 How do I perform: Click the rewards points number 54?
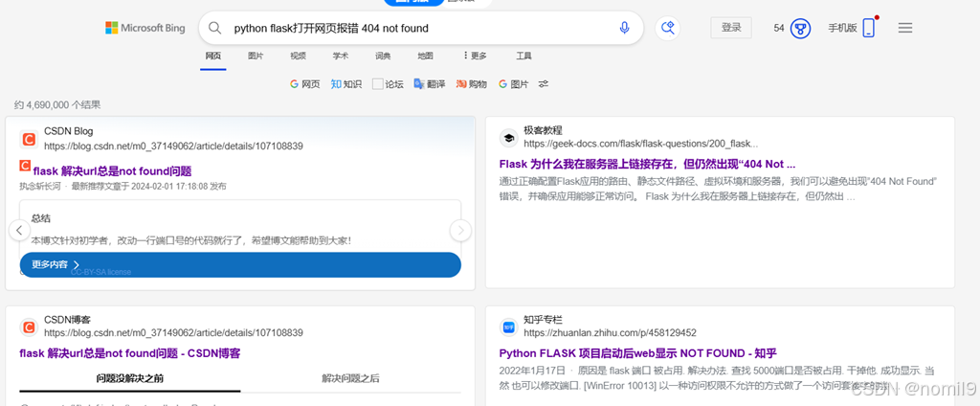779,28
